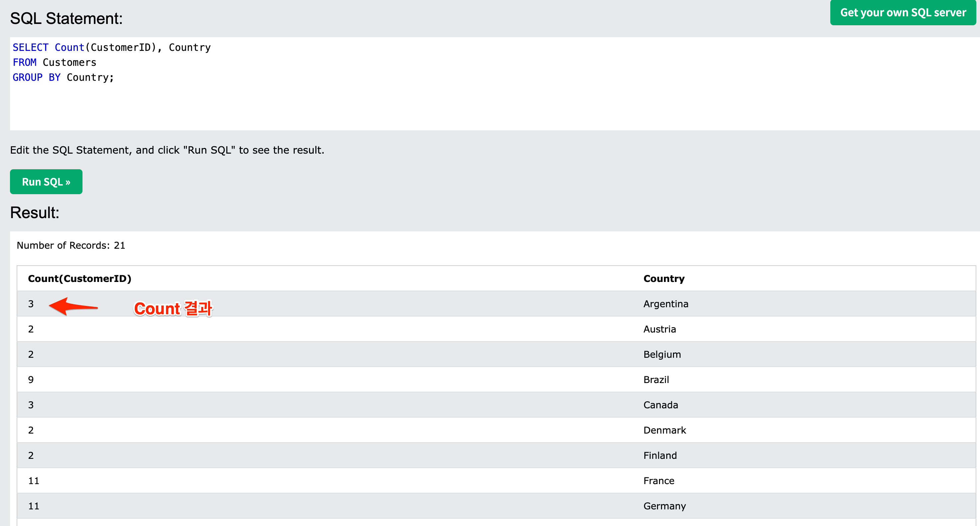Click the GROUP BY keyword in the query
980x526 pixels.
point(37,77)
